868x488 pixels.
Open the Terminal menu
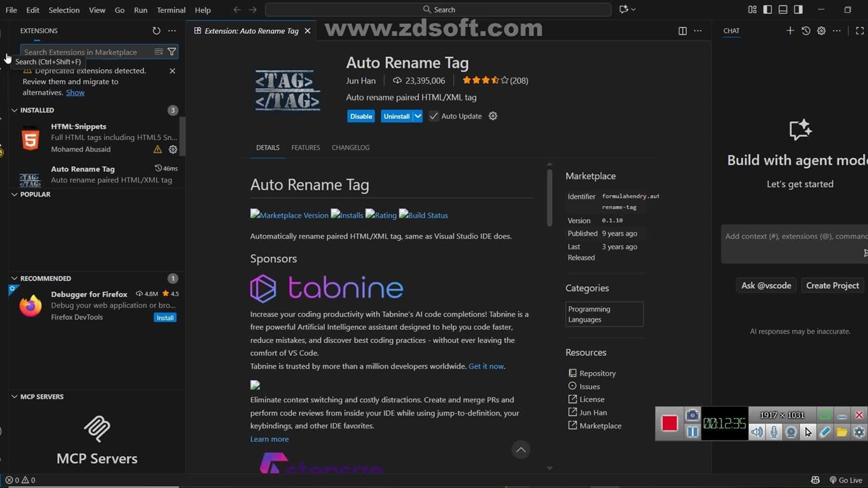coord(171,9)
